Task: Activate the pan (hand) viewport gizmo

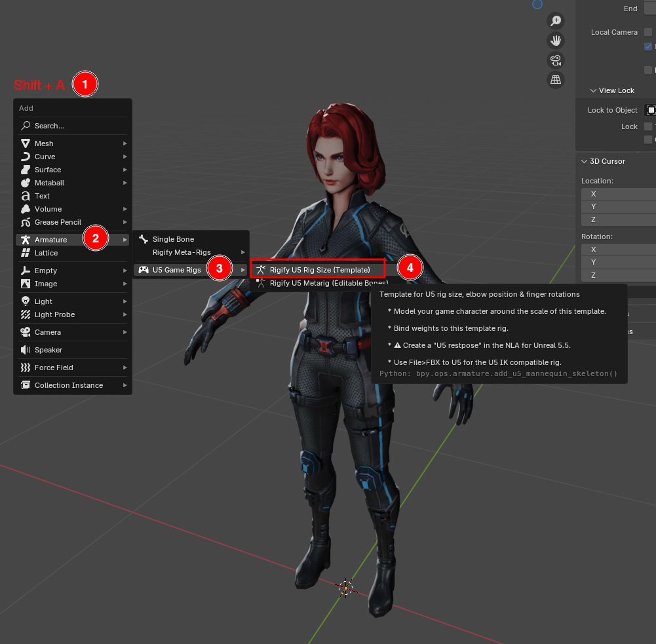Action: click(555, 40)
